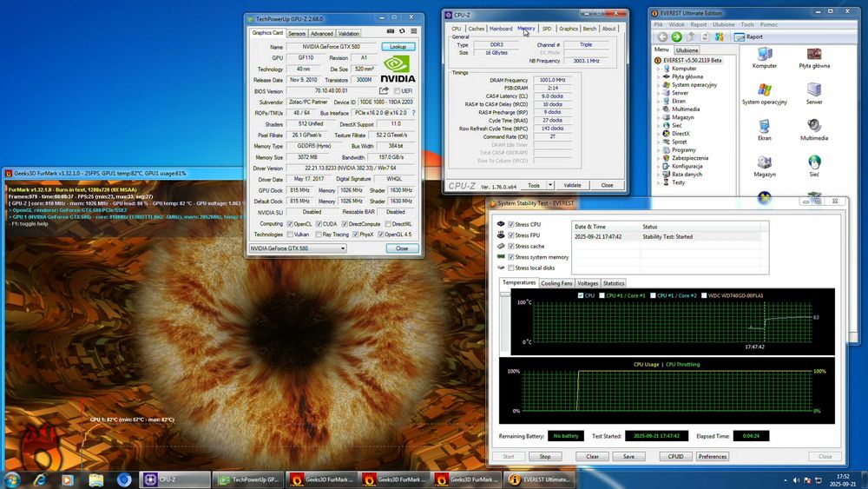The image size is (868, 489).
Task: Click the Raport toolbar icon
Action: (x=740, y=37)
